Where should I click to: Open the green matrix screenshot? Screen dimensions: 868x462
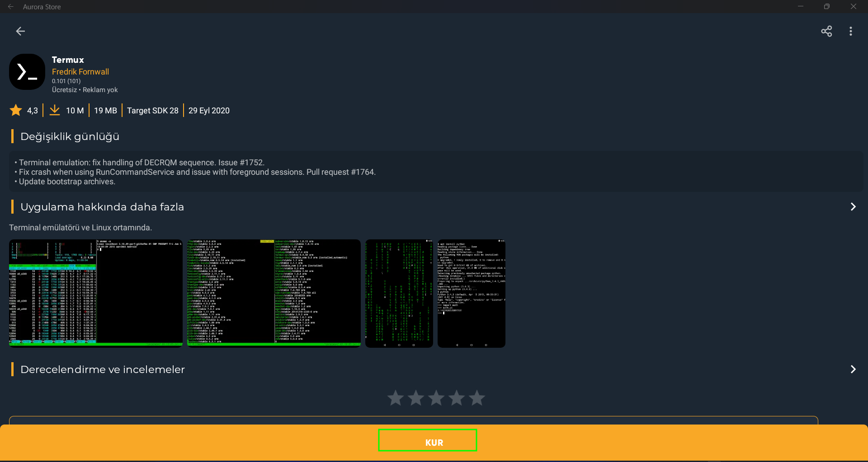[x=399, y=294]
